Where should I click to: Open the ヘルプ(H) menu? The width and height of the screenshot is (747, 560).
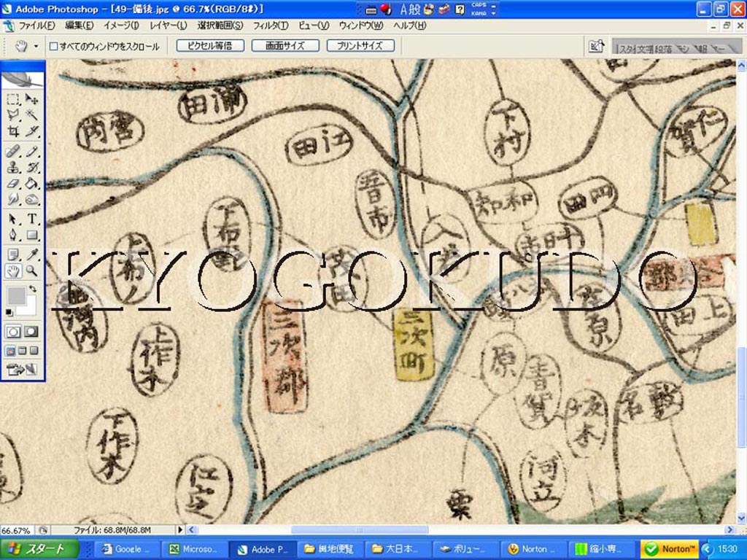point(410,26)
